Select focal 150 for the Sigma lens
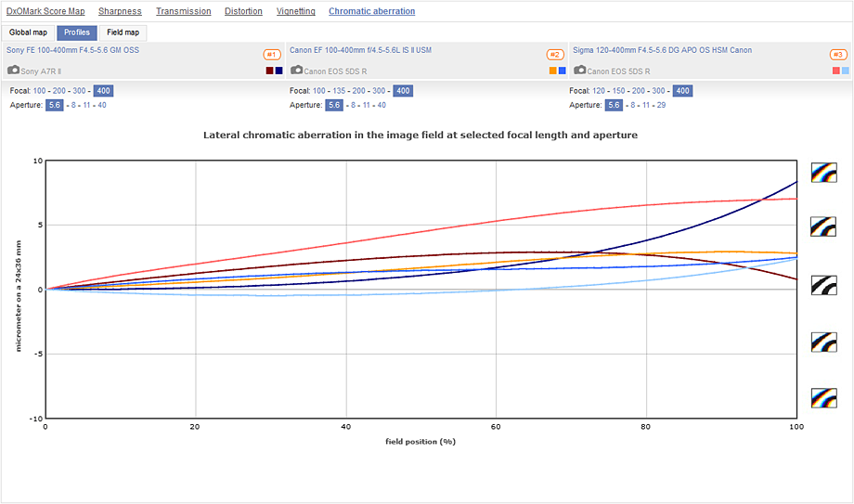The width and height of the screenshot is (854, 504). point(619,91)
